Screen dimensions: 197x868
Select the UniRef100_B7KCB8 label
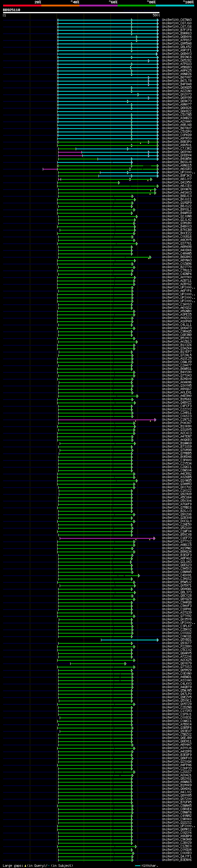pos(177,230)
